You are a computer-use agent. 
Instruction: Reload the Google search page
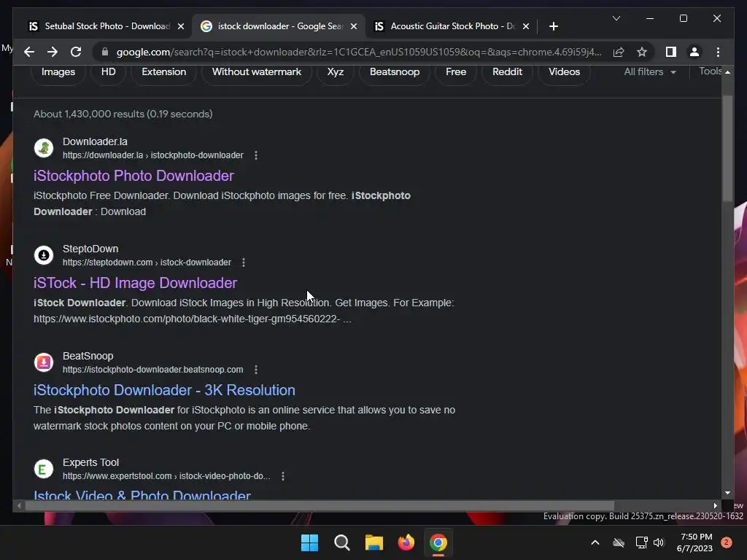tap(76, 52)
